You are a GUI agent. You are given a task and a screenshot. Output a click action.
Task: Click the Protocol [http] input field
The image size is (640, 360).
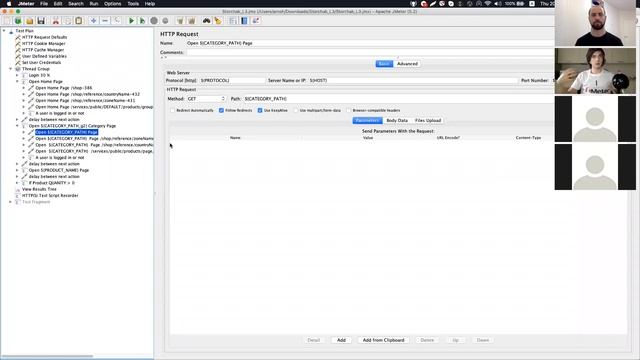(x=232, y=80)
